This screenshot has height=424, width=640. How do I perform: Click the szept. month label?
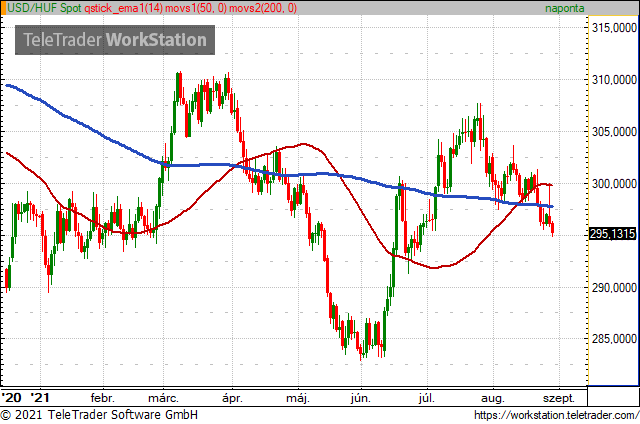pyautogui.click(x=559, y=398)
